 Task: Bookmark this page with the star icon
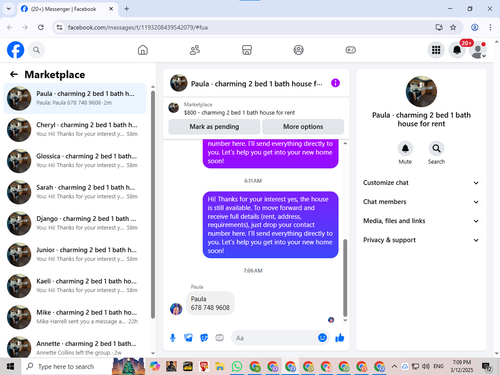[x=453, y=27]
